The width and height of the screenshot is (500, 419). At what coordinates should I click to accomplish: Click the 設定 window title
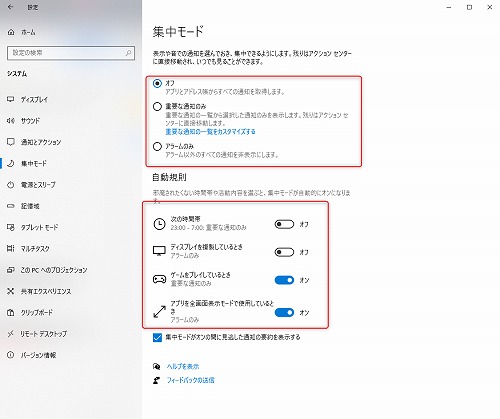(33, 7)
